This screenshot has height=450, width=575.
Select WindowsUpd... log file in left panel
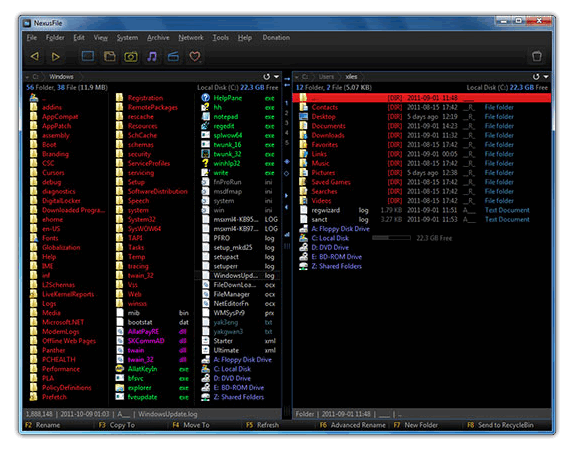[238, 275]
